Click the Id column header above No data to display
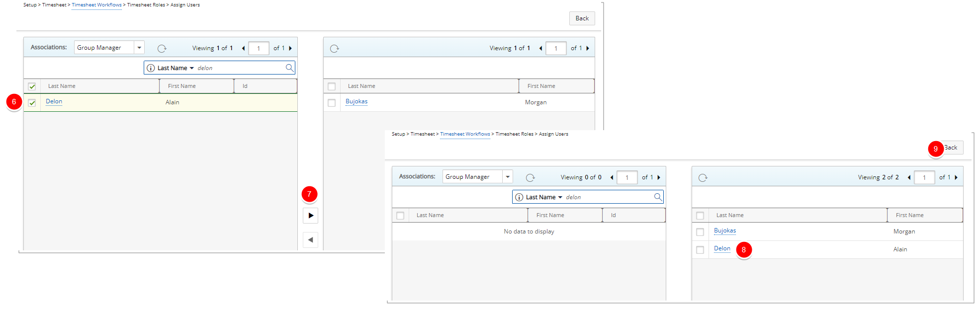 614,215
